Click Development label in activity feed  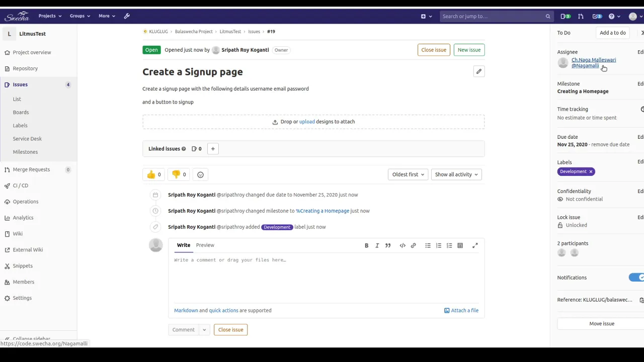pos(277,227)
